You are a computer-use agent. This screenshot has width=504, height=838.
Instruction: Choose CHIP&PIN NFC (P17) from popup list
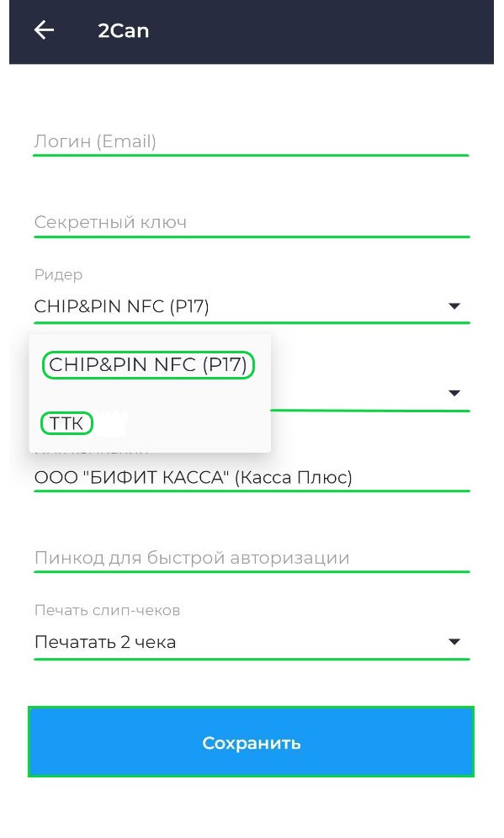click(148, 365)
